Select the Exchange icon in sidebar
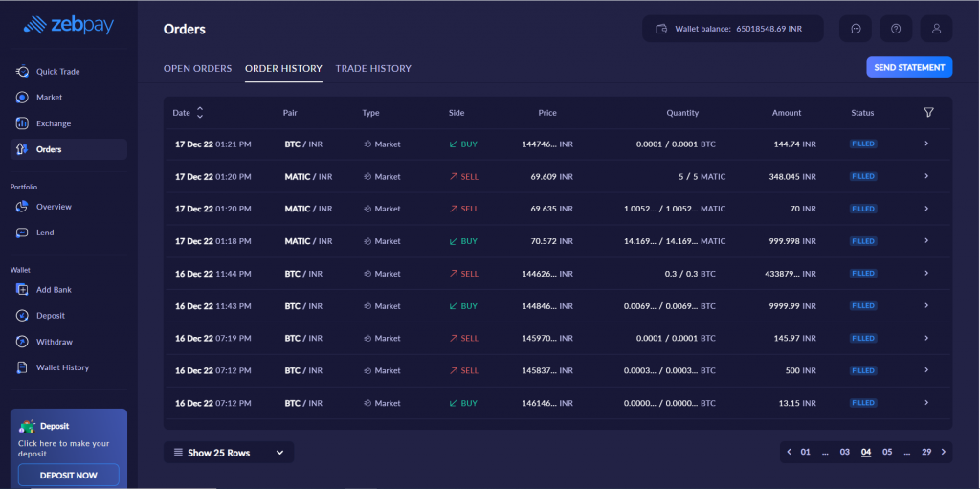The height and width of the screenshot is (489, 980). 22,123
